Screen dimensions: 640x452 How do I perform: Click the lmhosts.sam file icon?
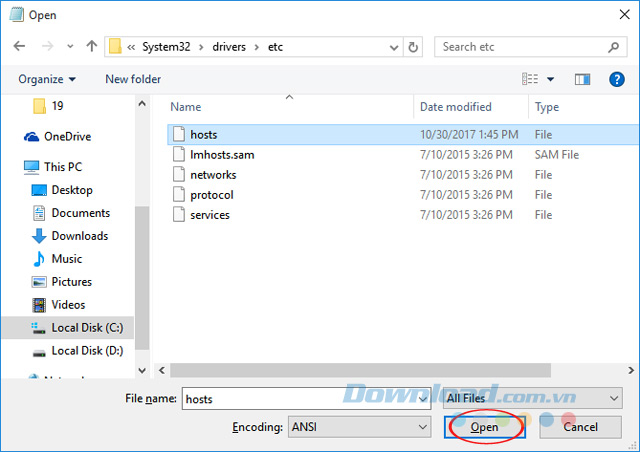pos(179,154)
